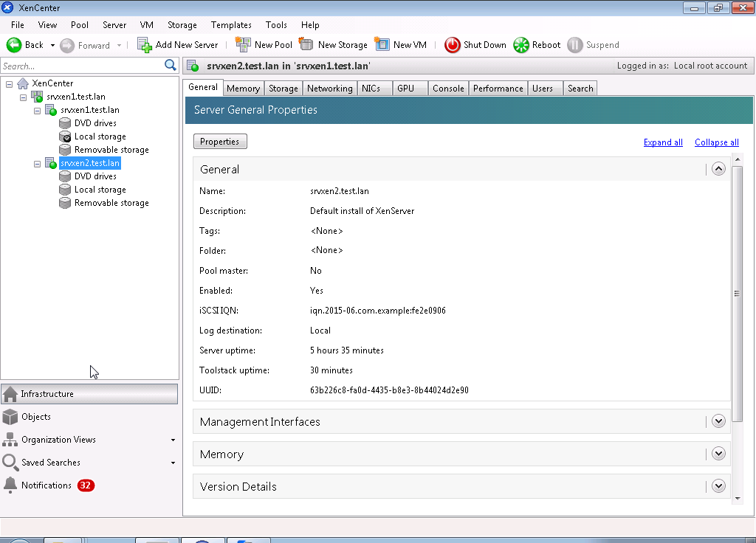Open the Forward history dropdown arrow

pos(119,45)
